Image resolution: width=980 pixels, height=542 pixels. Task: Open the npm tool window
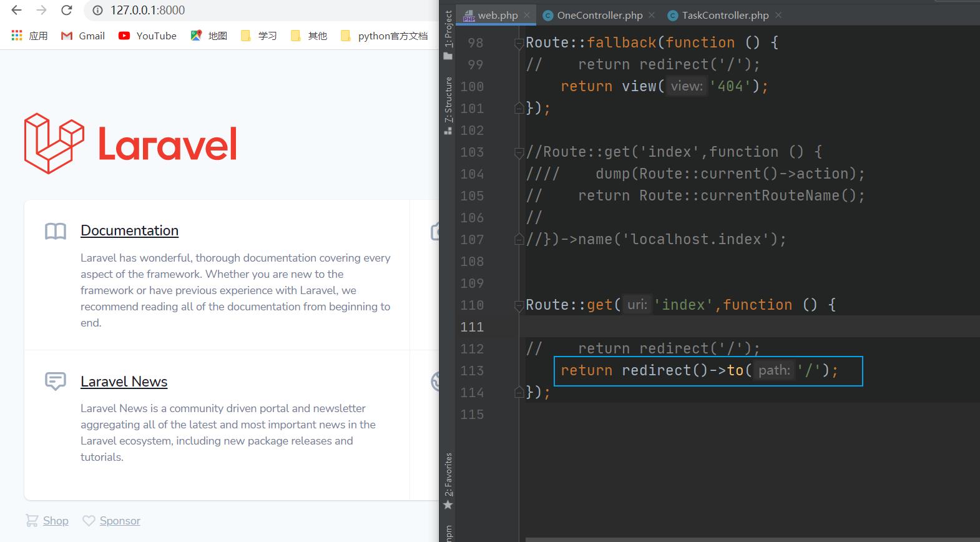[x=448, y=532]
